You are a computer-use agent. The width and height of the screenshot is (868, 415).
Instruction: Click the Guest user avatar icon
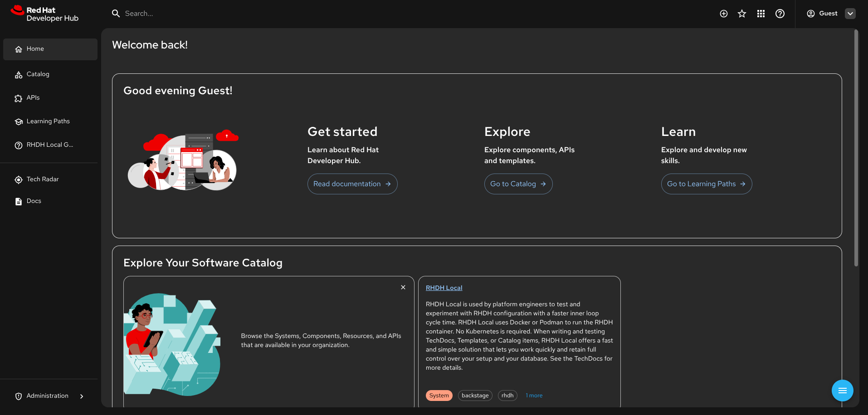pos(811,14)
